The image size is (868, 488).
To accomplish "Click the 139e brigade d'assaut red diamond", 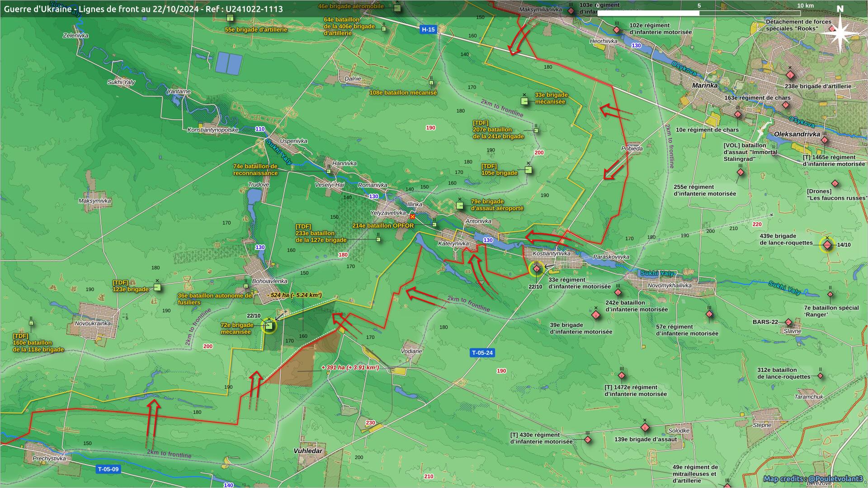I will point(645,427).
